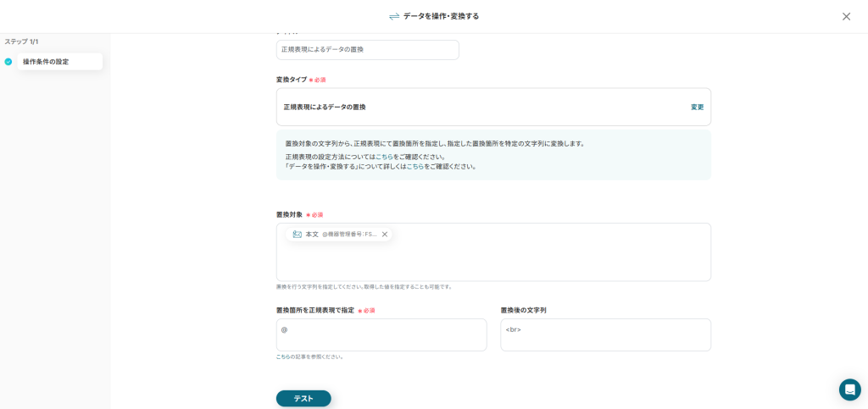Click the データを操作・変換する header title
The image size is (868, 409).
pyautogui.click(x=441, y=16)
